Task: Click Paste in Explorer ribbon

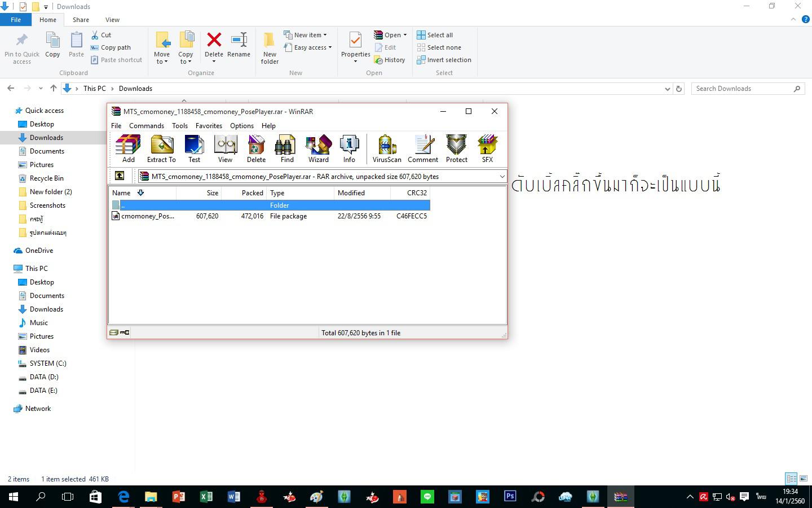Action: point(76,45)
